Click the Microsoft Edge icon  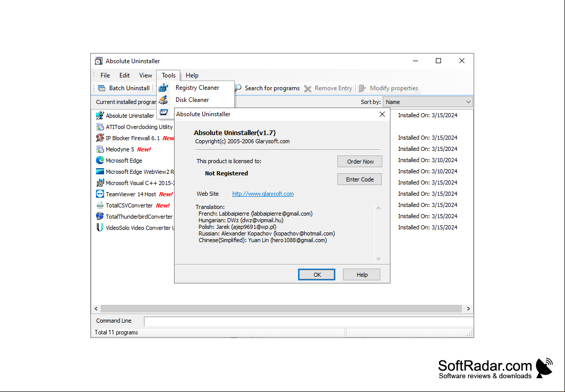pyautogui.click(x=100, y=160)
